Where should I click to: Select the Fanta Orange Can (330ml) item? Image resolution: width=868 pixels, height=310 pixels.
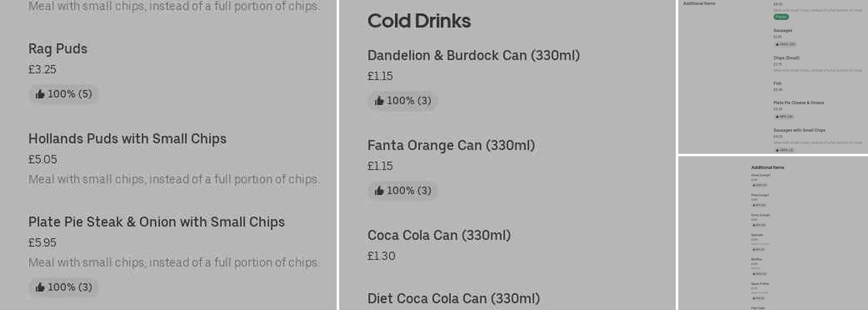point(451,146)
